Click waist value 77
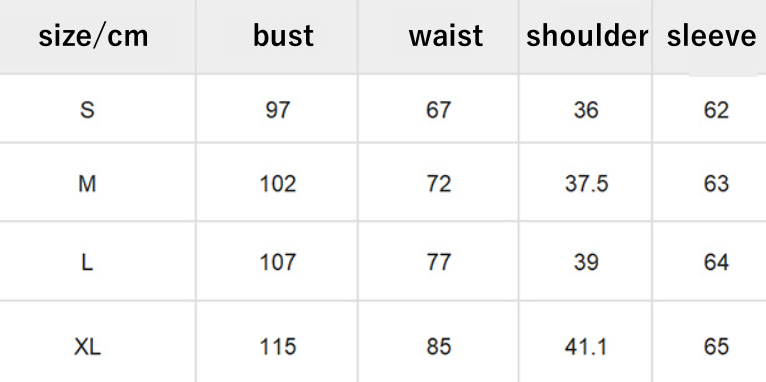Image resolution: width=766 pixels, height=382 pixels. tap(438, 263)
